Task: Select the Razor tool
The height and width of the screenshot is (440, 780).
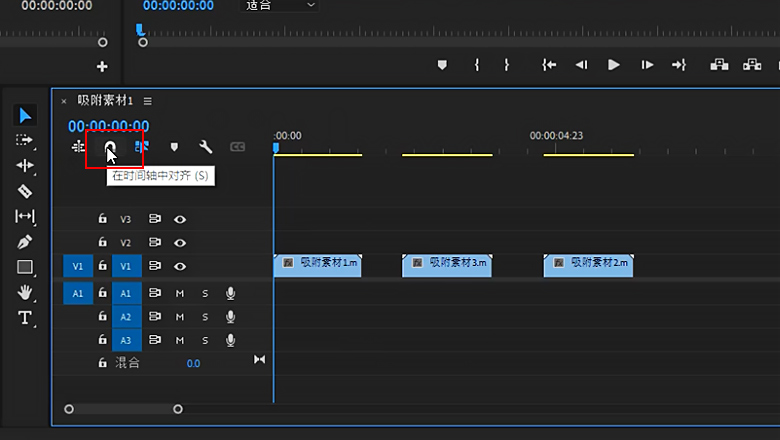Action: pos(25,191)
